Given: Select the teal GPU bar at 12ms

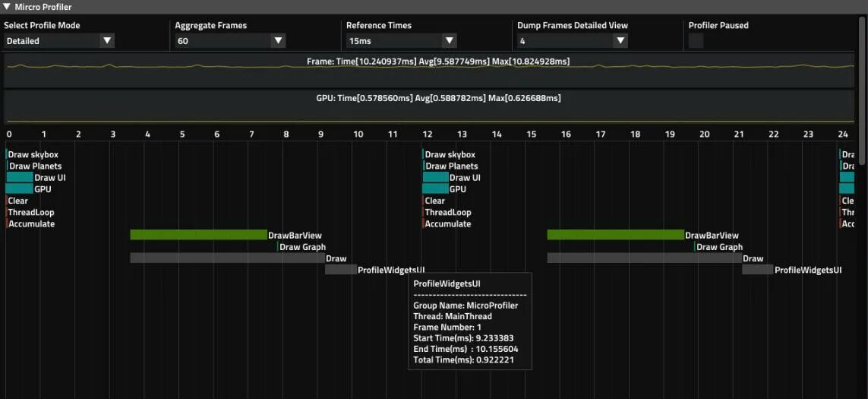Looking at the screenshot, I should tap(436, 189).
